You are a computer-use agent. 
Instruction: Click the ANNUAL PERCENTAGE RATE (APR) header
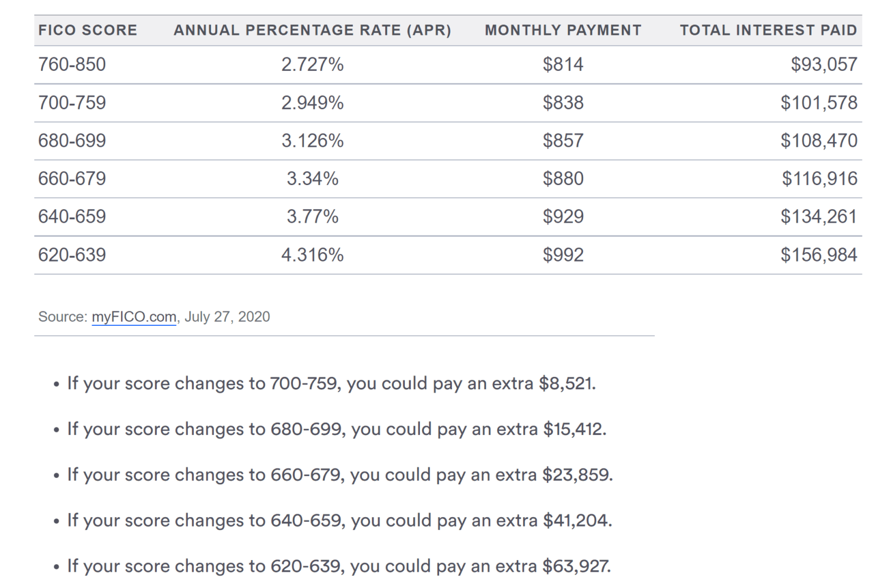[x=312, y=30]
